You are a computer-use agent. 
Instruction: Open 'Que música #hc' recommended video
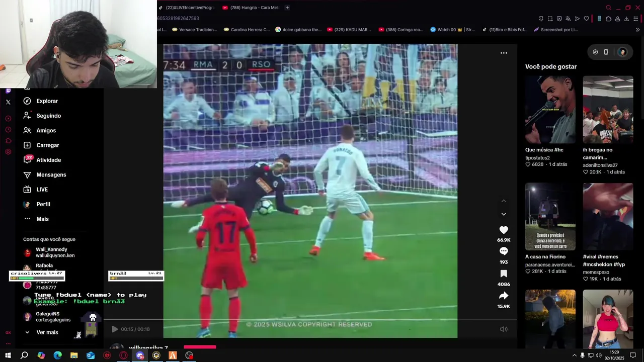(x=550, y=110)
